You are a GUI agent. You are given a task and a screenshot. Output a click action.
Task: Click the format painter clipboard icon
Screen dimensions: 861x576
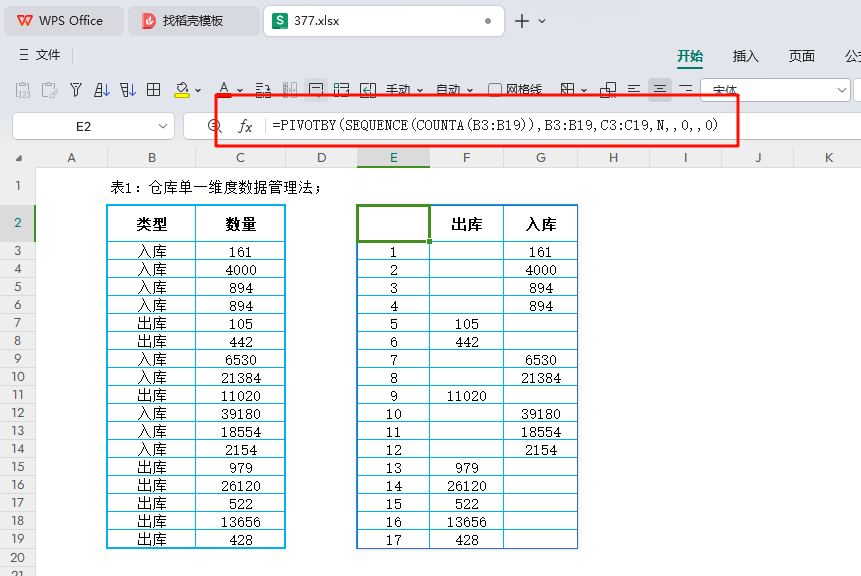[49, 90]
